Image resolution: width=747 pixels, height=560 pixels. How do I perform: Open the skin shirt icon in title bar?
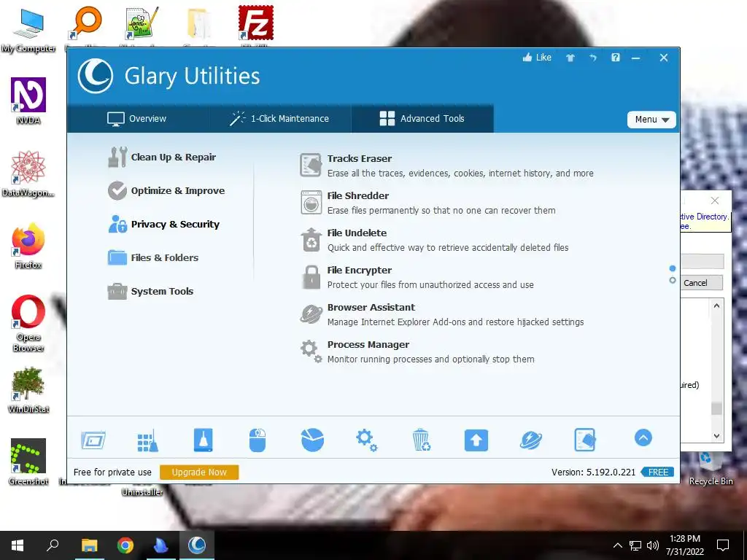click(570, 58)
